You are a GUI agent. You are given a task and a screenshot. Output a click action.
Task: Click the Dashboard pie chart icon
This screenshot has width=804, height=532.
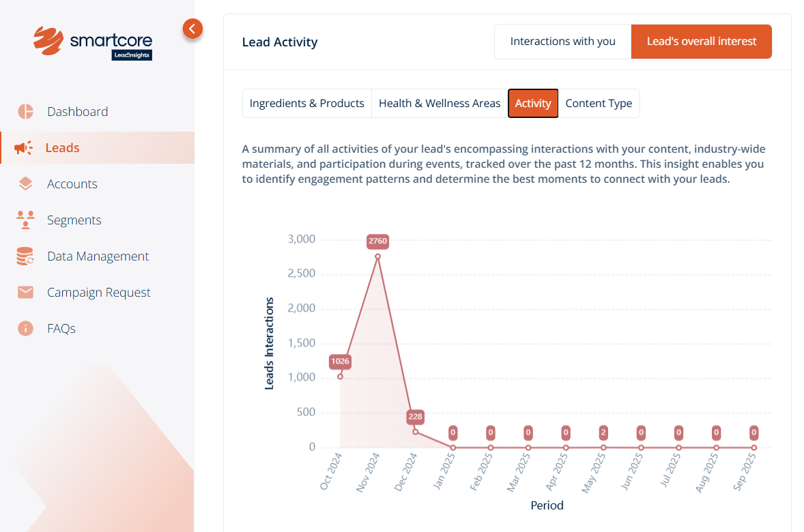click(x=25, y=112)
